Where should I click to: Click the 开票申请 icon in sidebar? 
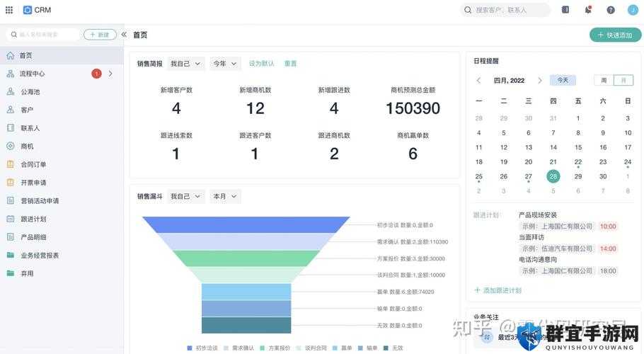[11, 183]
